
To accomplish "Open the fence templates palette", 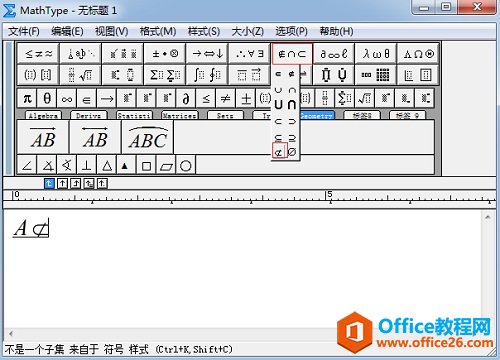I will pyautogui.click(x=38, y=74).
